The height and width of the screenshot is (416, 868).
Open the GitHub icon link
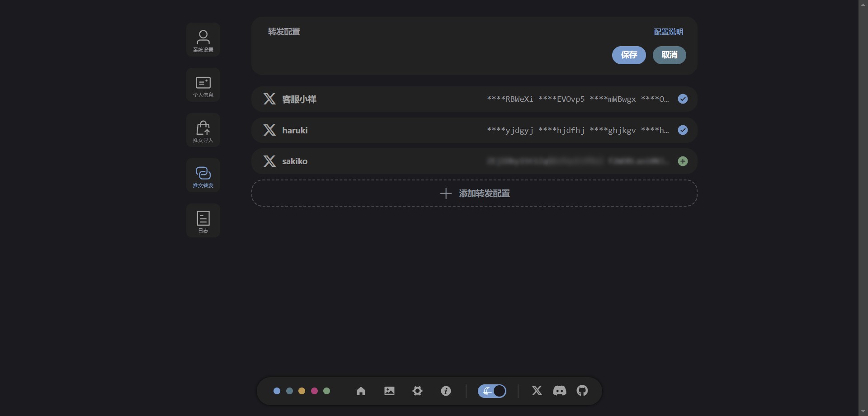pyautogui.click(x=582, y=391)
